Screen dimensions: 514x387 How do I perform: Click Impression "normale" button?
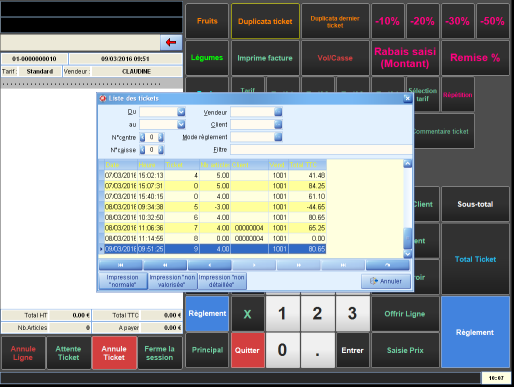pos(123,281)
